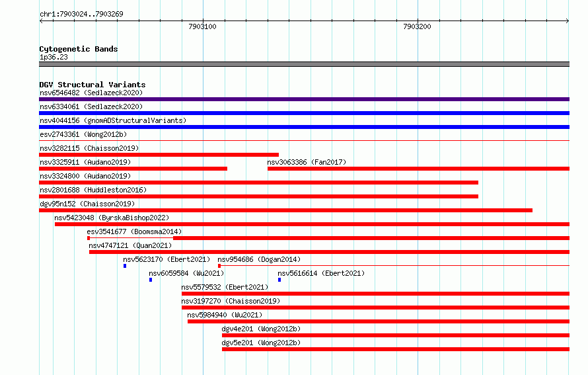Click the 7903200 ruler position label
588x375 pixels.
417,26
